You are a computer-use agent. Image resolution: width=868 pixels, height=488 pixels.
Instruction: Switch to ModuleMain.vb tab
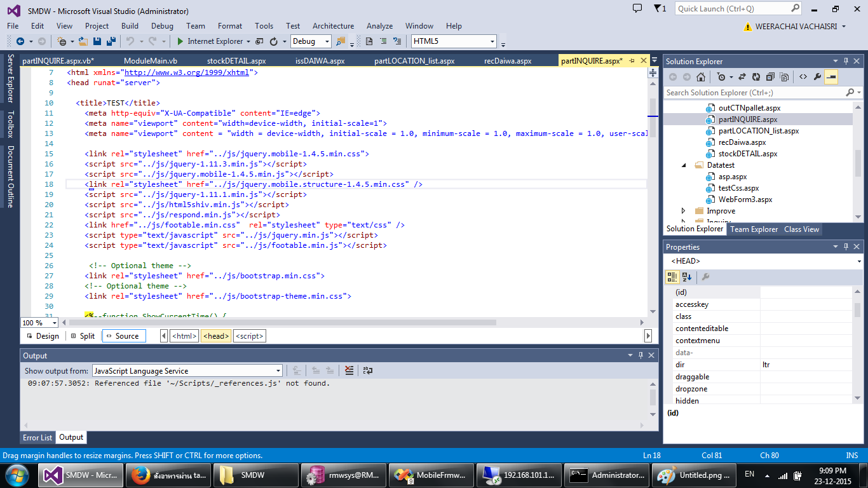[151, 61]
